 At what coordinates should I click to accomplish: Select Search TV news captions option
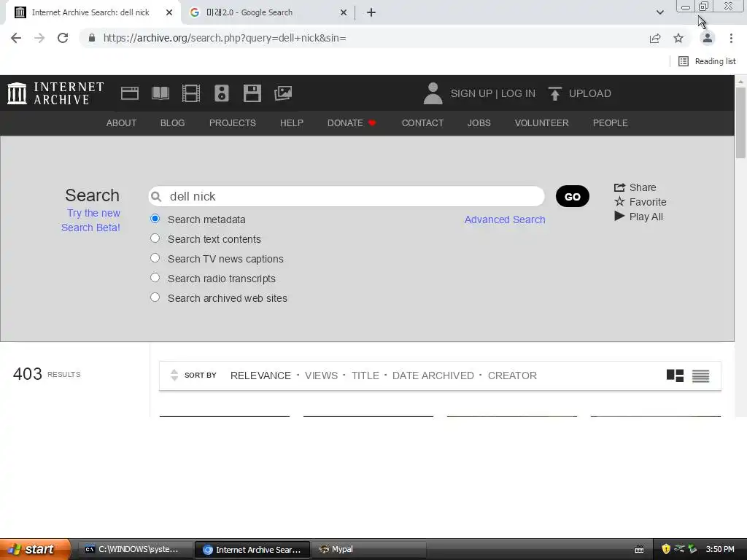[x=155, y=257]
